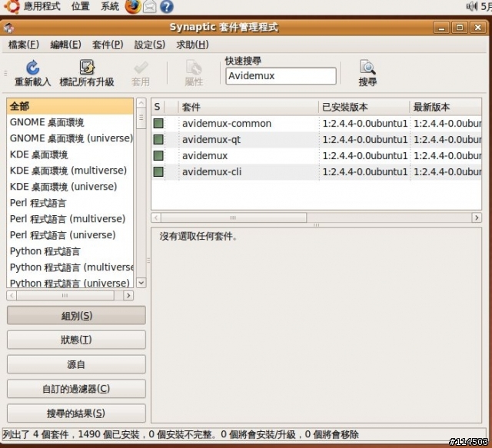Click category list horizontal scroll right arrow

(x=128, y=296)
